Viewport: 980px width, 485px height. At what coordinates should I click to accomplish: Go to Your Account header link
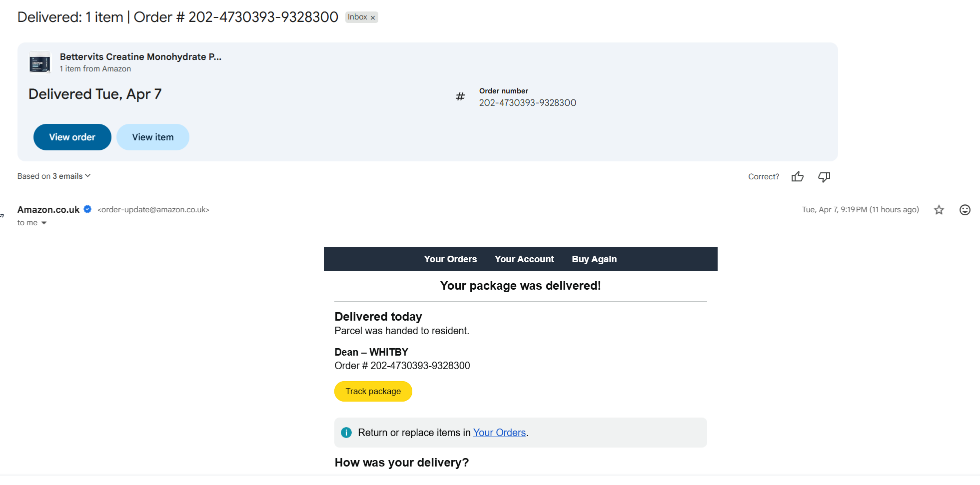524,259
